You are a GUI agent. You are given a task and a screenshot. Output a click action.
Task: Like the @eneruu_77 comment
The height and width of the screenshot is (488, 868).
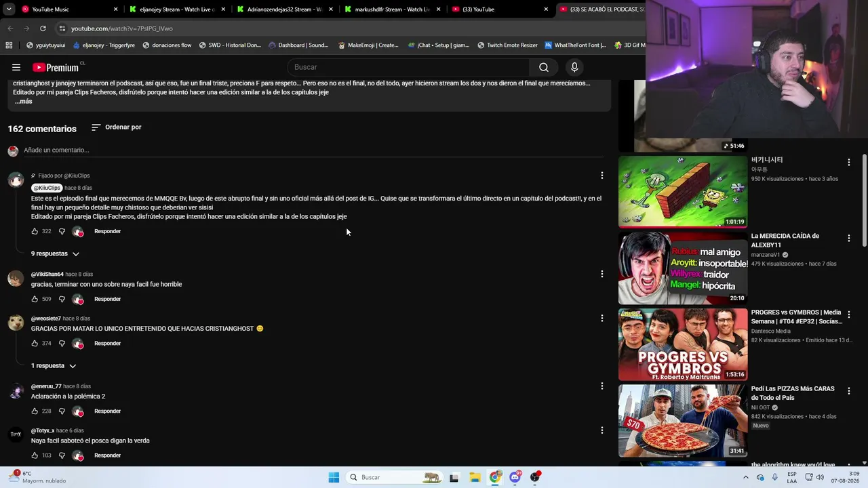pyautogui.click(x=35, y=411)
